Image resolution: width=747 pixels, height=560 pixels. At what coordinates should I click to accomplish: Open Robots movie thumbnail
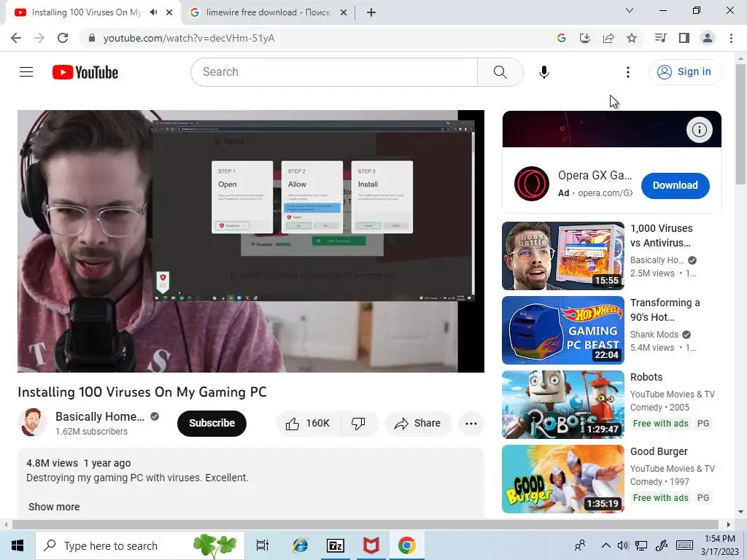(x=563, y=404)
